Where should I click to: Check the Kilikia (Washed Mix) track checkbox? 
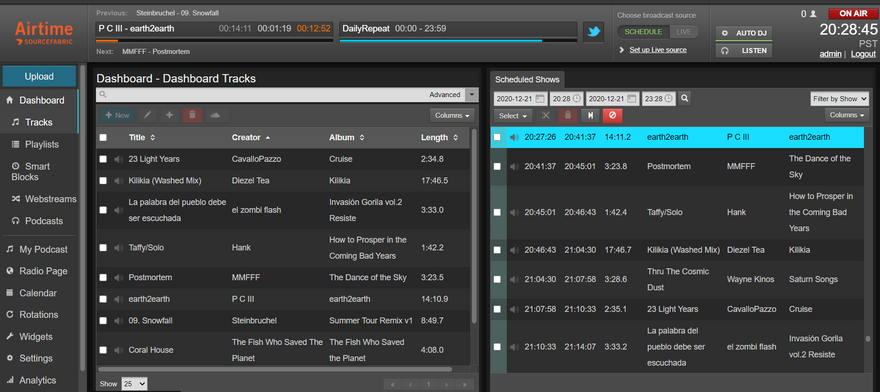coord(103,181)
